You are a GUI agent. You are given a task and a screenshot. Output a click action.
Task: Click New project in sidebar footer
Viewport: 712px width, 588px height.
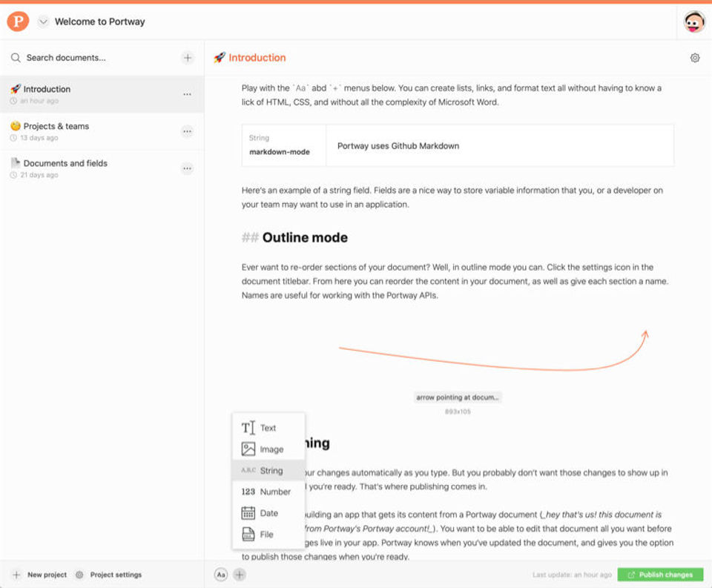click(47, 575)
